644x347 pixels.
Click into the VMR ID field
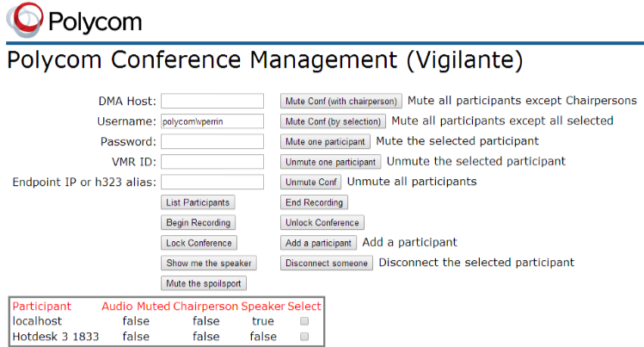click(x=212, y=162)
